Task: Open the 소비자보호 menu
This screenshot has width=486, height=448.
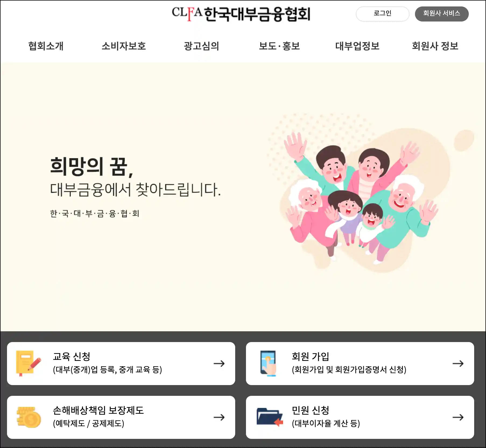Action: pyautogui.click(x=124, y=46)
